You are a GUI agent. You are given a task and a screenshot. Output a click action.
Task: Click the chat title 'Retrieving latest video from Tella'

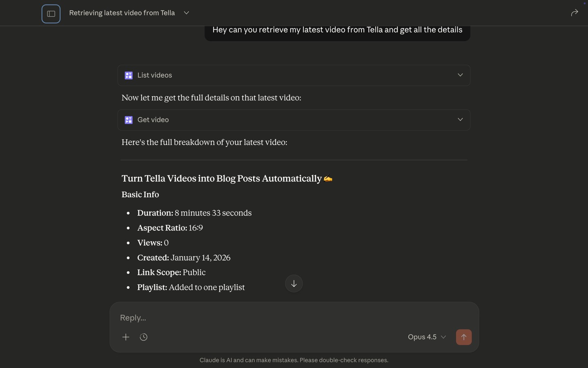(122, 13)
